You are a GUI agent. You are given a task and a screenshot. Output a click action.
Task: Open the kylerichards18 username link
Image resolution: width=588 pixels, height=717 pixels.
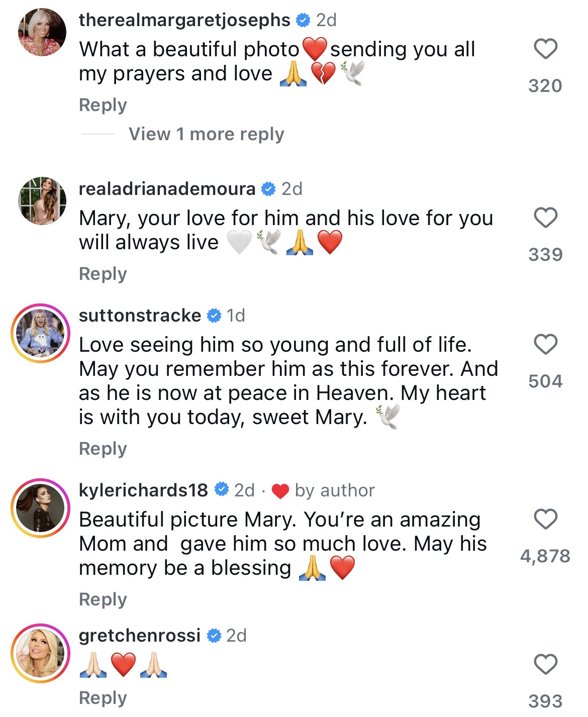pyautogui.click(x=143, y=490)
